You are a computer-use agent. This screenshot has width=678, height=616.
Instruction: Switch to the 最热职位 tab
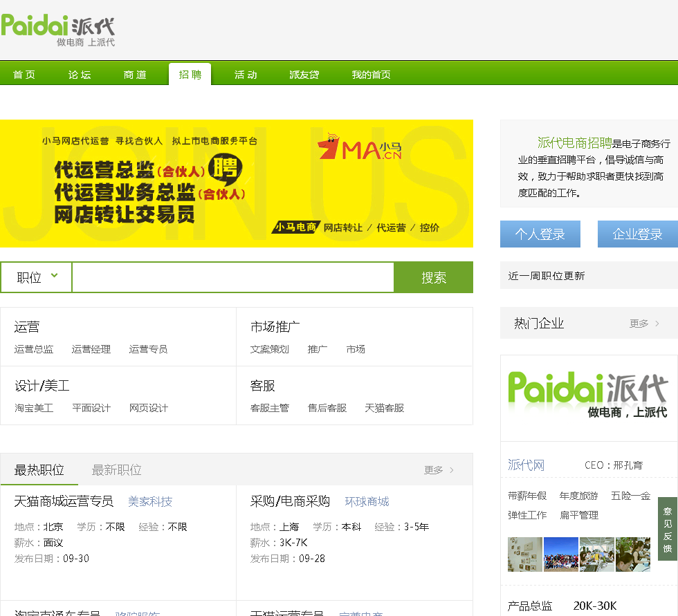coord(39,469)
